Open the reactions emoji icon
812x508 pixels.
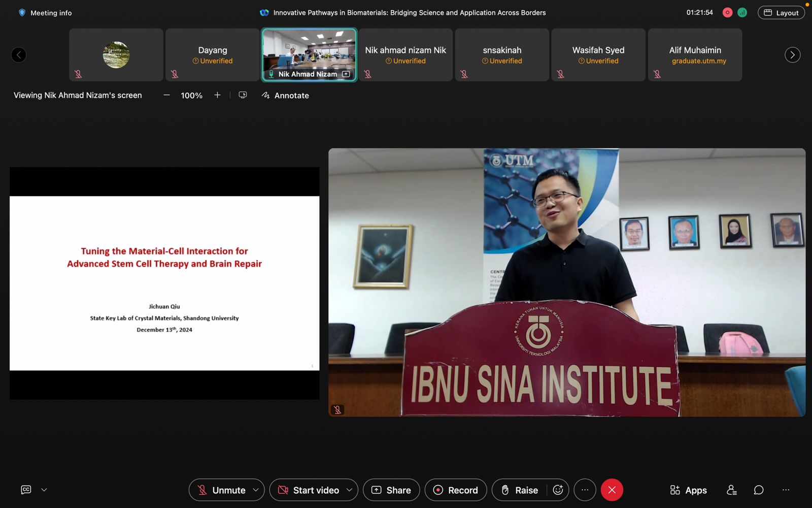[558, 490]
